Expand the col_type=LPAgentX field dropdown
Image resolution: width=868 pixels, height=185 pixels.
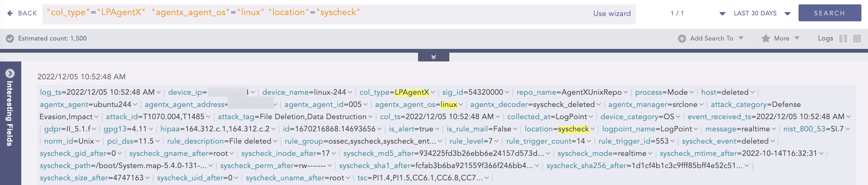[433, 92]
